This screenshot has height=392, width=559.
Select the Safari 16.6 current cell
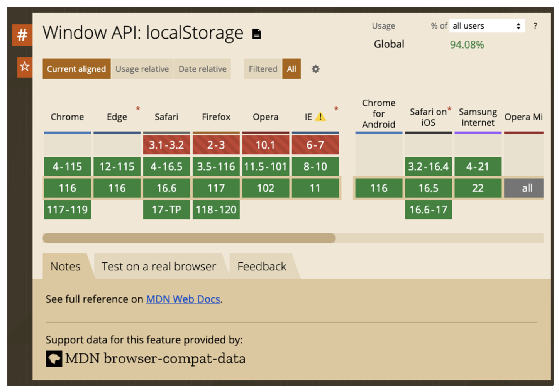coord(167,188)
